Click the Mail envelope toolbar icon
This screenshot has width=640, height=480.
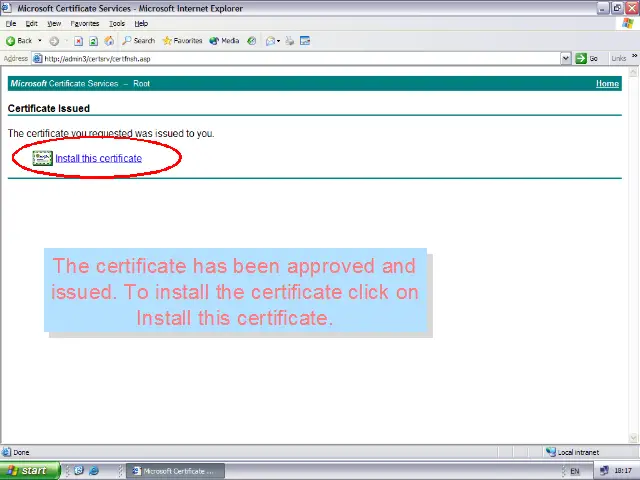tap(270, 41)
